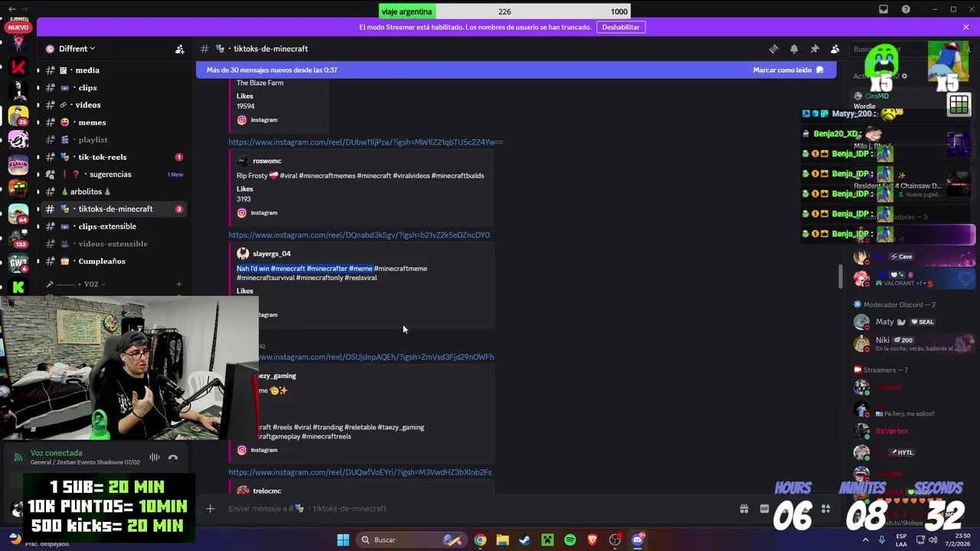Image resolution: width=980 pixels, height=551 pixels.
Task: Open the server with 25 badge
Action: [18, 116]
